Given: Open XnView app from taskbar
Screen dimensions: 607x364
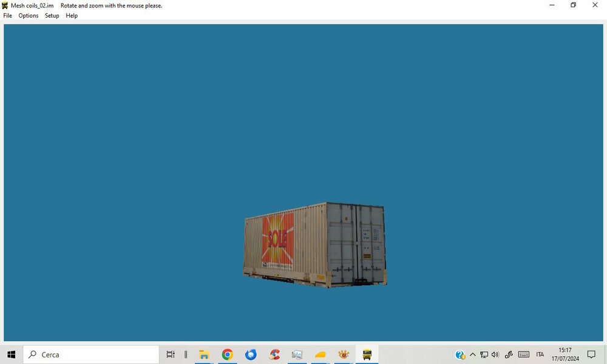Looking at the screenshot, I should 344,354.
